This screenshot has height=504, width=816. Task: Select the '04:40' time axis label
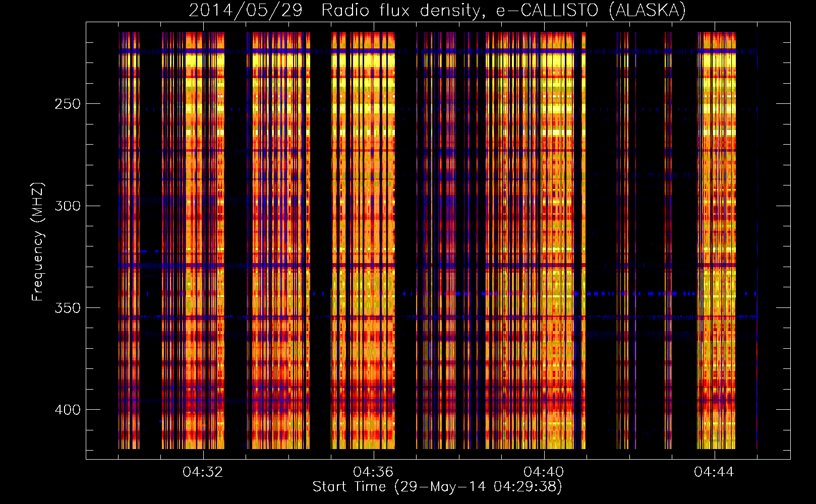544,472
